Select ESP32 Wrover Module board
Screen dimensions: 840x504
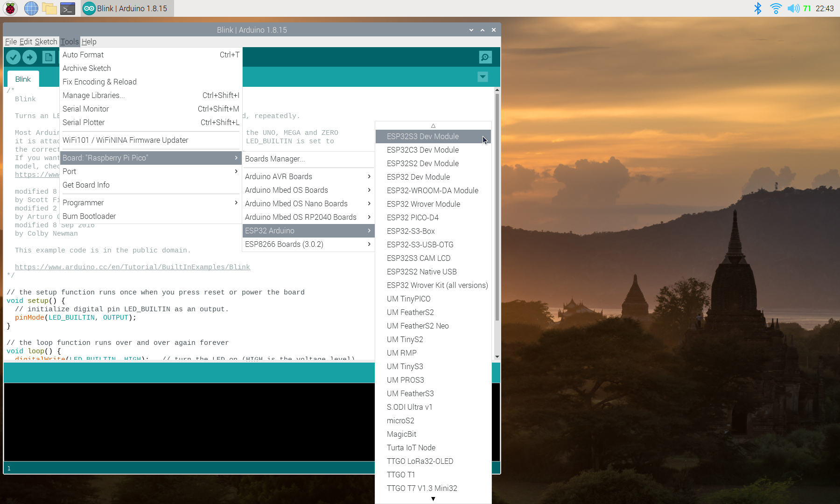point(433,204)
